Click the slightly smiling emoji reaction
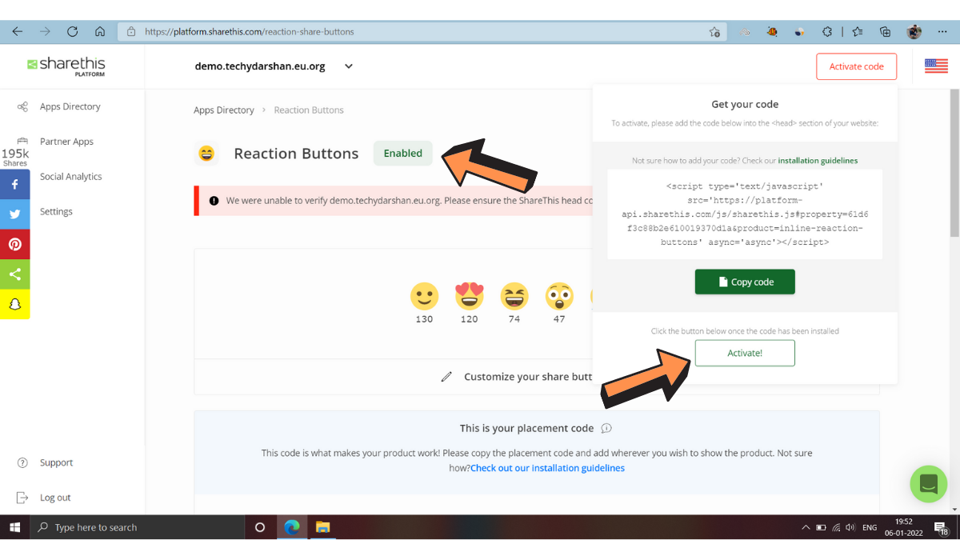 pyautogui.click(x=424, y=296)
